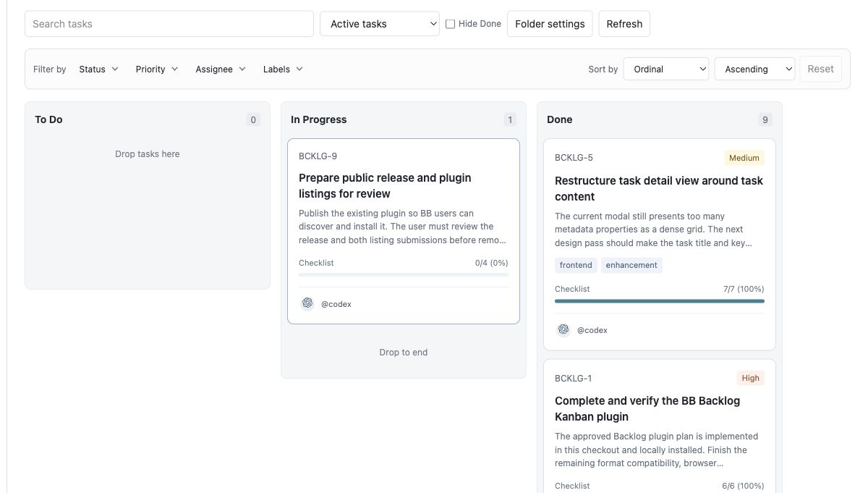This screenshot has width=868, height=493.
Task: Click the To Do count badge 0
Action: click(x=253, y=120)
